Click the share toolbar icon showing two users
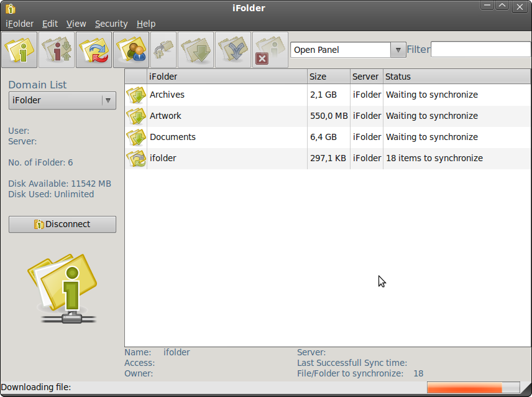This screenshot has height=397, width=532. click(x=131, y=50)
